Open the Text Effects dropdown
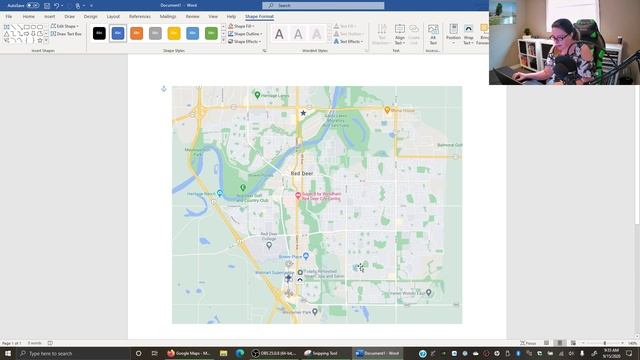Screen dimensions: 640x360 pyautogui.click(x=349, y=41)
